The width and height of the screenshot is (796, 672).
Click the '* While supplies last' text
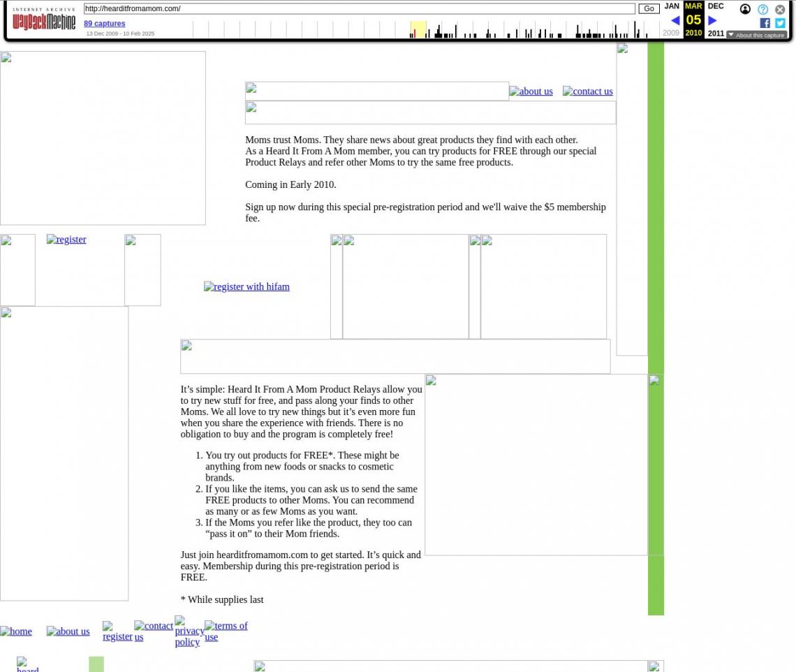(222, 600)
